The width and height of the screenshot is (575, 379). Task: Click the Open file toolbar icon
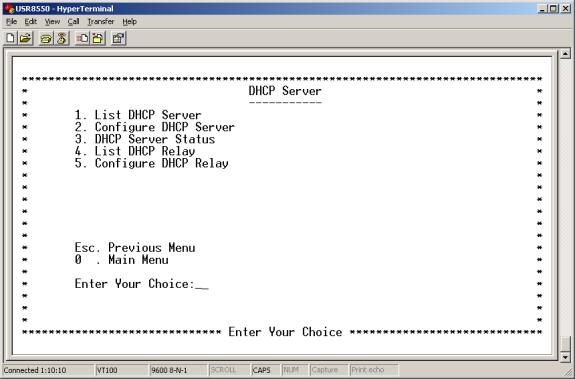25,38
